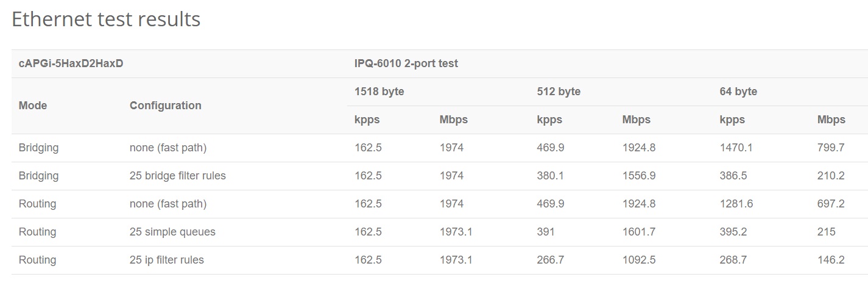Image resolution: width=868 pixels, height=288 pixels.
Task: Click the kpps header under 1518 byte
Action: click(367, 120)
